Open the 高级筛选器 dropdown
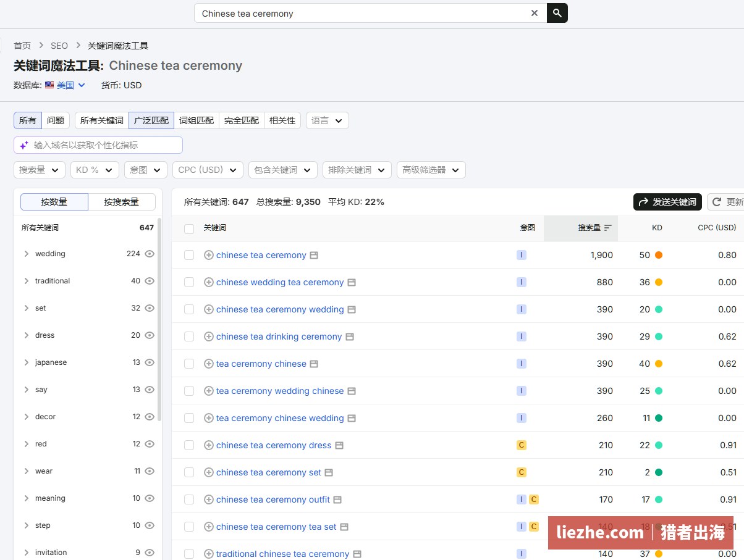This screenshot has height=560, width=744. click(431, 170)
